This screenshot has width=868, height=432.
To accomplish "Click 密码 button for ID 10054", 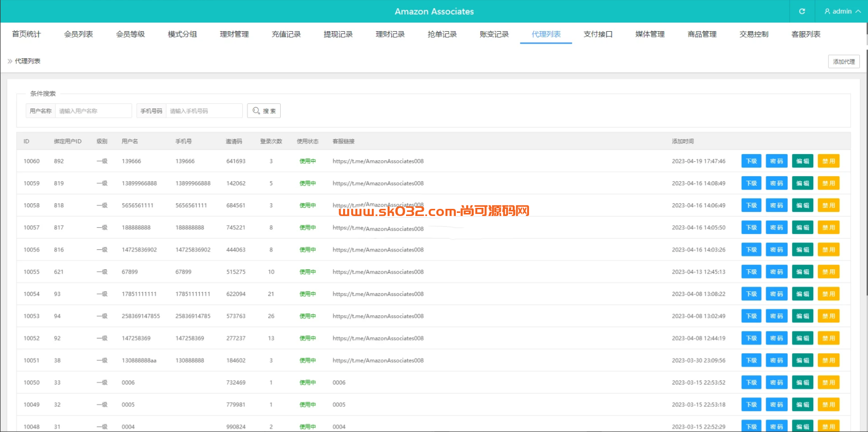I will coord(777,294).
